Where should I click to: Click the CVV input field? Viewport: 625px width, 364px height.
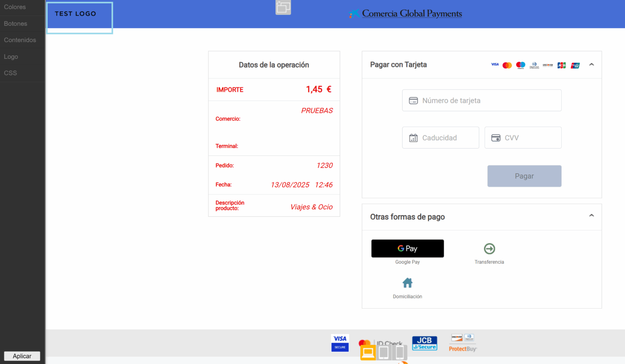[523, 138]
